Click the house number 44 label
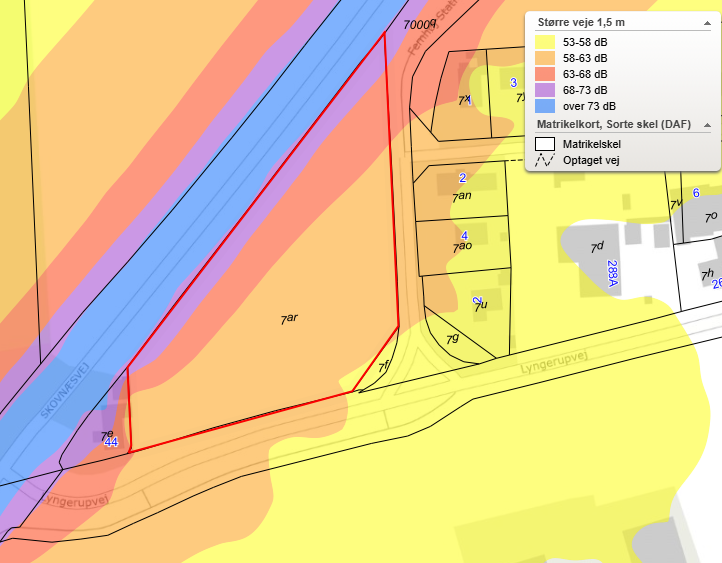This screenshot has width=722, height=563. click(111, 442)
